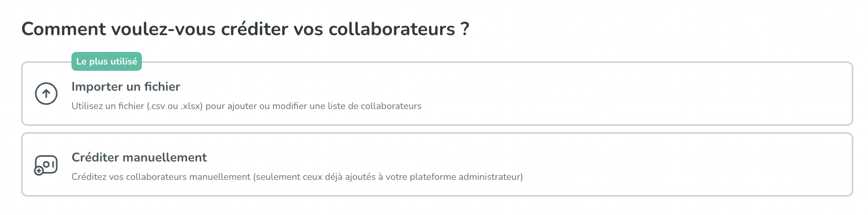Click the word "collaborateurs" in the heading
This screenshot has height=215, width=868.
click(x=391, y=29)
